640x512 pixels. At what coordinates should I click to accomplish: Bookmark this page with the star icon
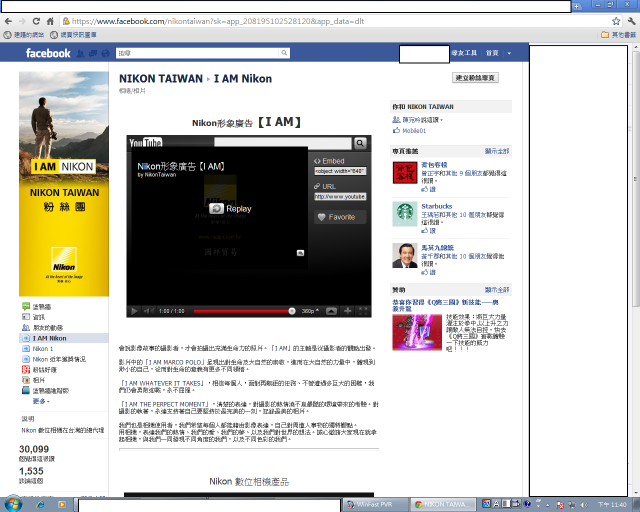pos(616,21)
